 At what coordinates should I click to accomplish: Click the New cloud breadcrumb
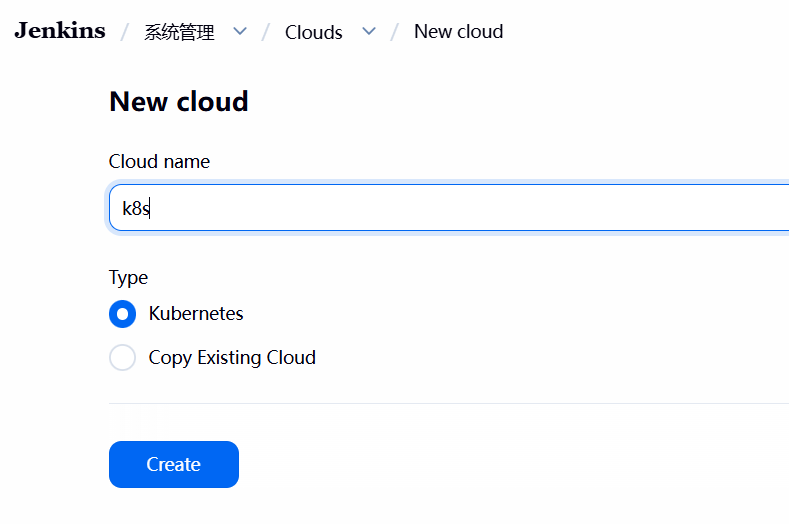458,32
